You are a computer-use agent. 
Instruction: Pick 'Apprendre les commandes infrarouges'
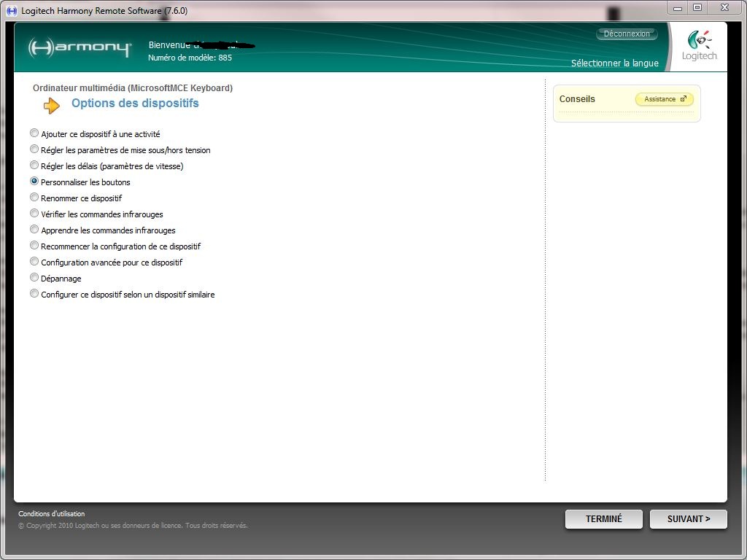coord(34,230)
